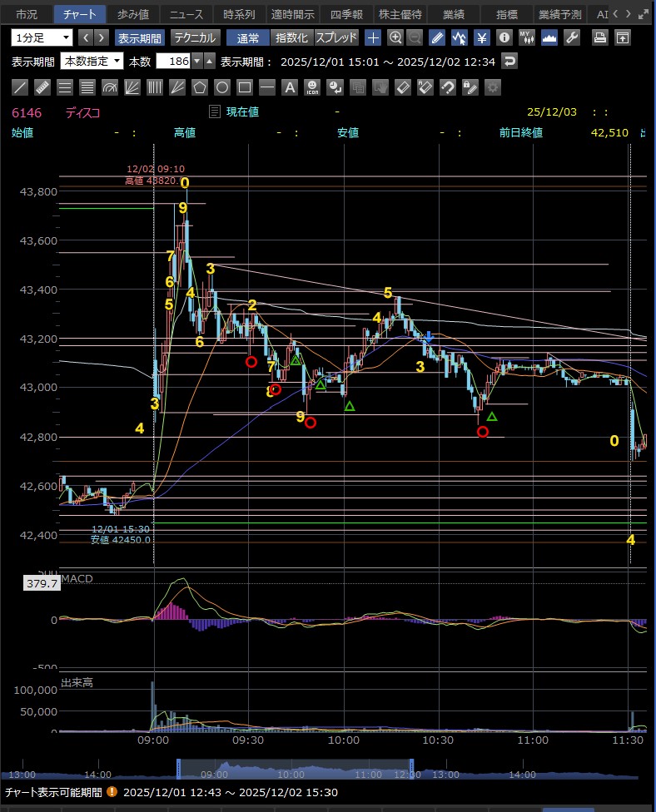Image resolution: width=656 pixels, height=812 pixels.
Task: Open the 1分足 timeframe dropdown
Action: (x=42, y=37)
